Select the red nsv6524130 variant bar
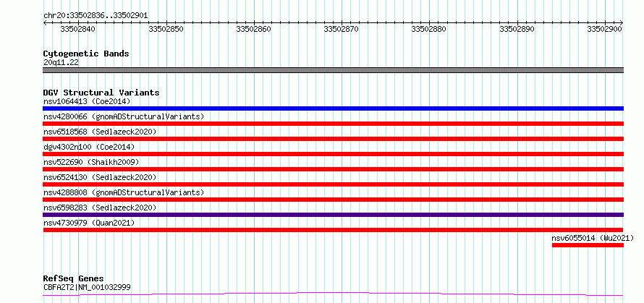This screenshot has height=303, width=644. [x=333, y=184]
